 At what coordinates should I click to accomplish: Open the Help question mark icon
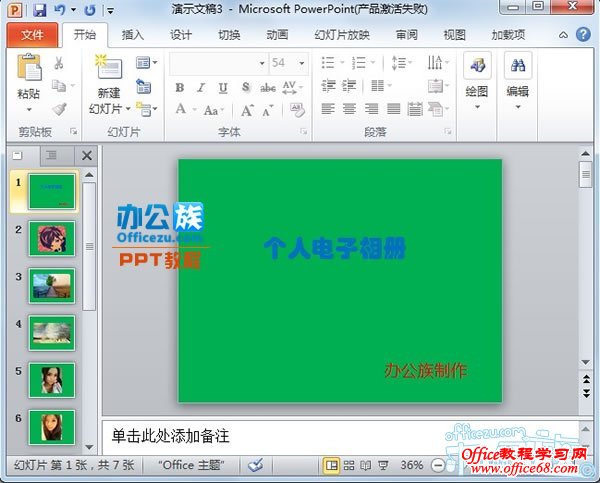tap(584, 35)
